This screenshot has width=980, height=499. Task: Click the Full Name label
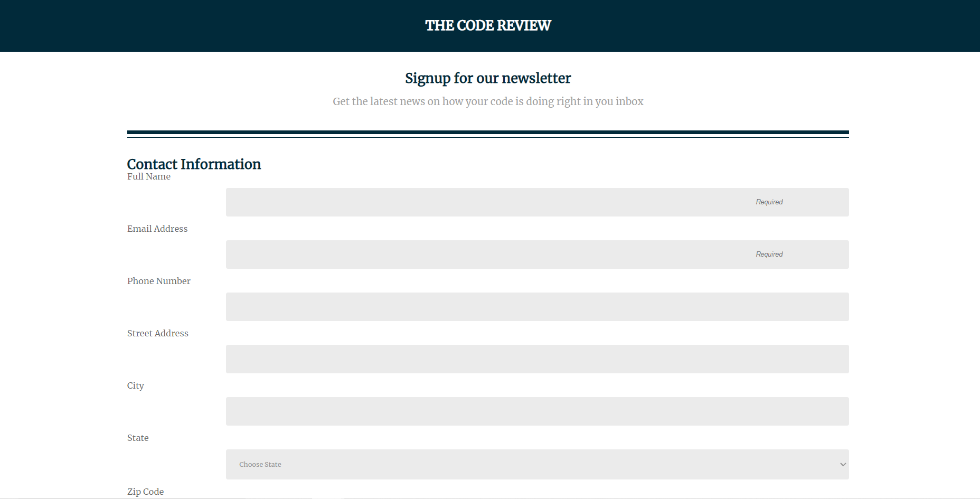pos(149,176)
